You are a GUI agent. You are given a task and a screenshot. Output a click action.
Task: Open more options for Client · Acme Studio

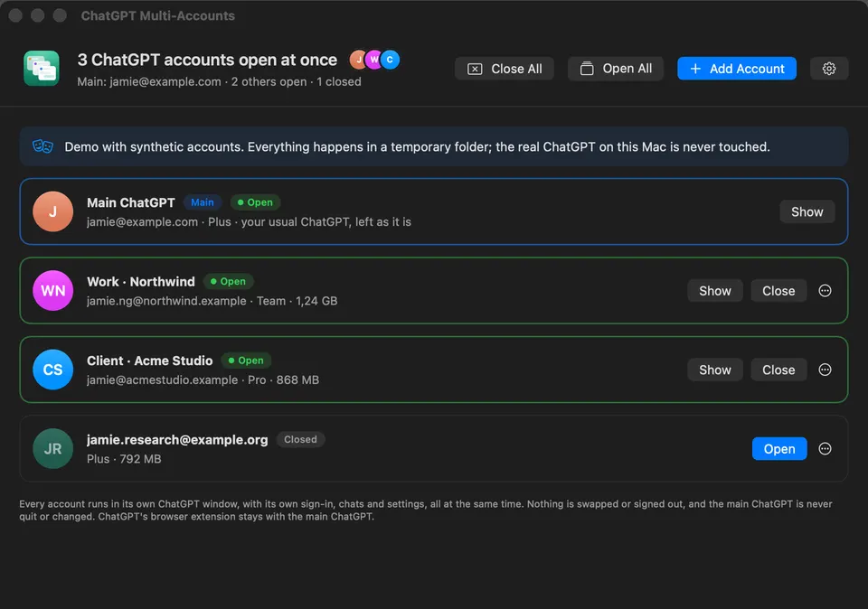tap(825, 370)
